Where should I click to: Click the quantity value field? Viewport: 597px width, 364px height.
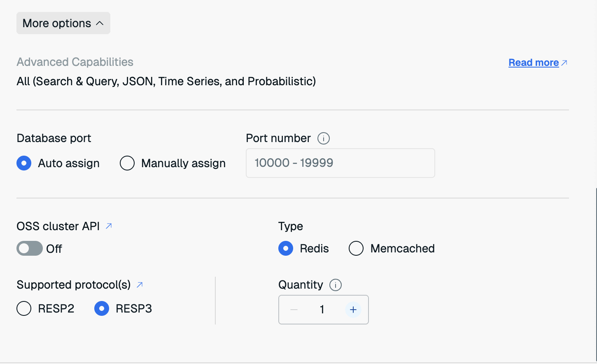322,310
